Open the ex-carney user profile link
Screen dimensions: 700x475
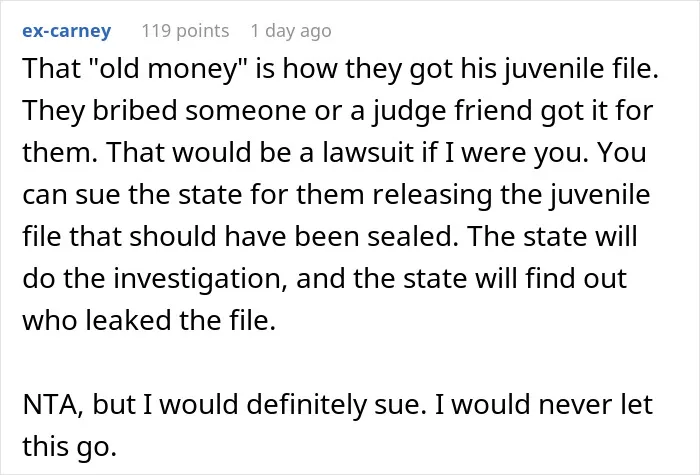tap(67, 31)
